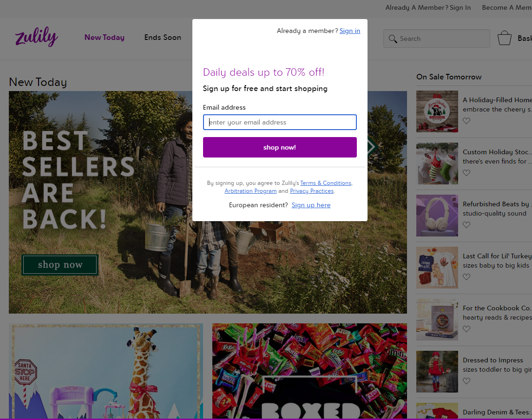Click the search magnifier icon
The height and width of the screenshot is (420, 532).
pos(393,39)
